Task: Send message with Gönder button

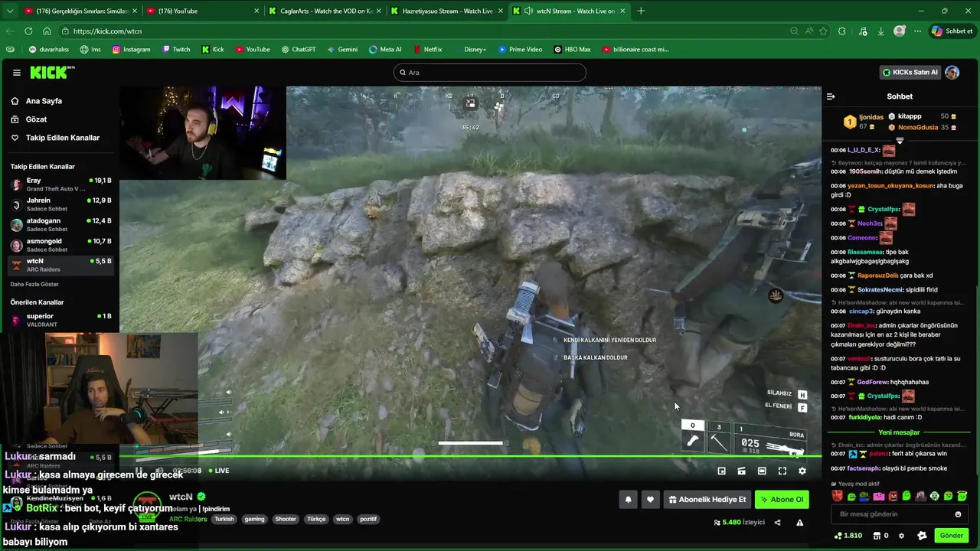Action: point(951,536)
